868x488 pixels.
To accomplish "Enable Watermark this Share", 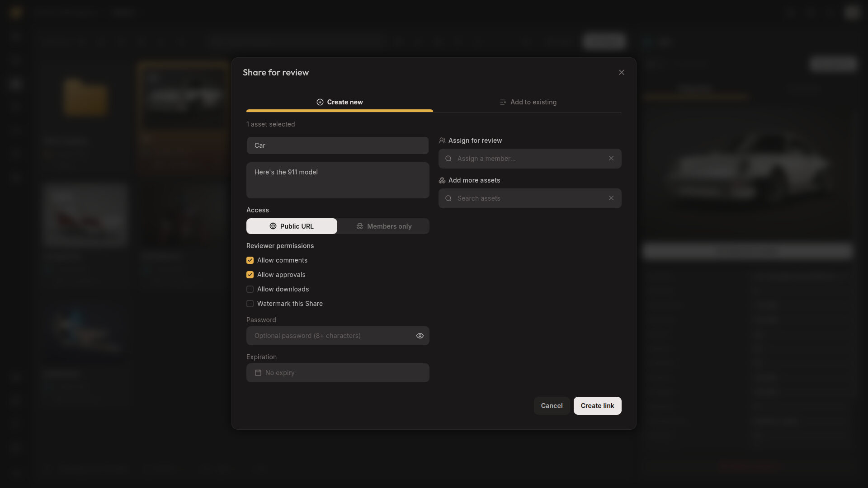I will [250, 304].
